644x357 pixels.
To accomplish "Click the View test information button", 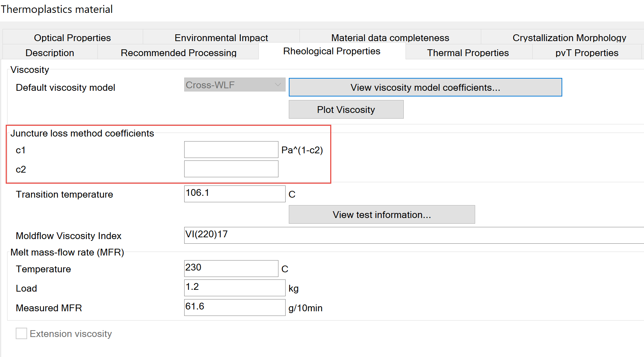I will [382, 214].
